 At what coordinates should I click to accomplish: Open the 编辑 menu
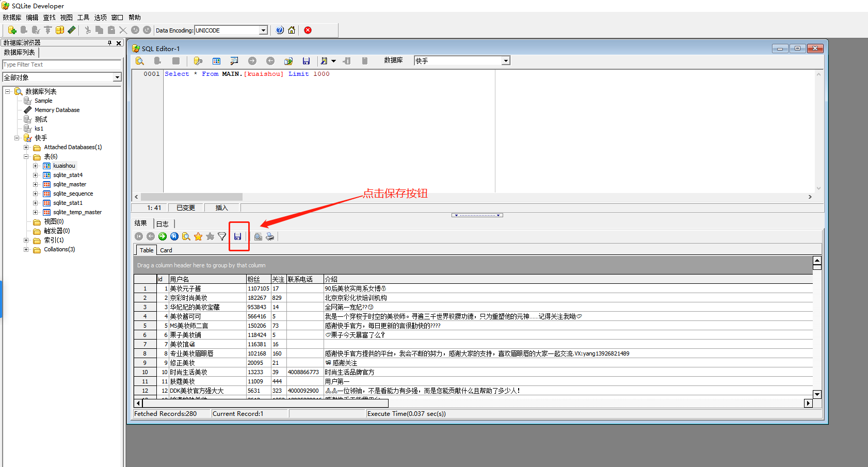pyautogui.click(x=33, y=18)
